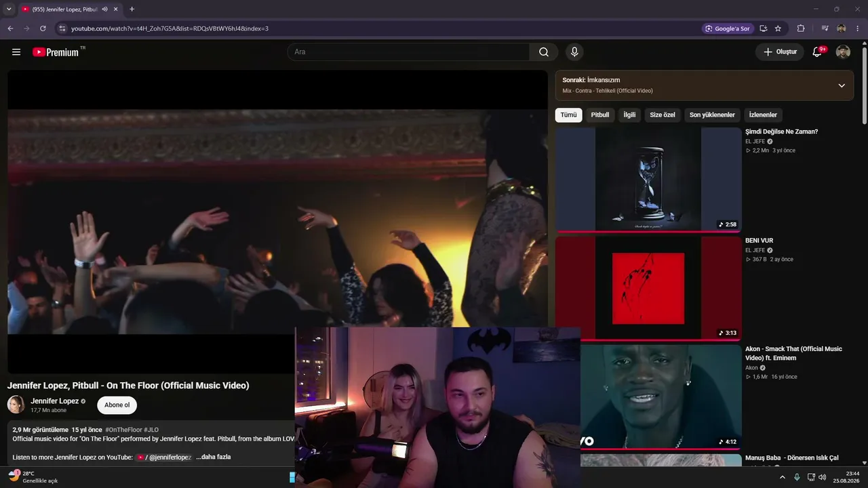868x488 pixels.
Task: Open the YouTube account avatar menu
Action: tap(843, 52)
